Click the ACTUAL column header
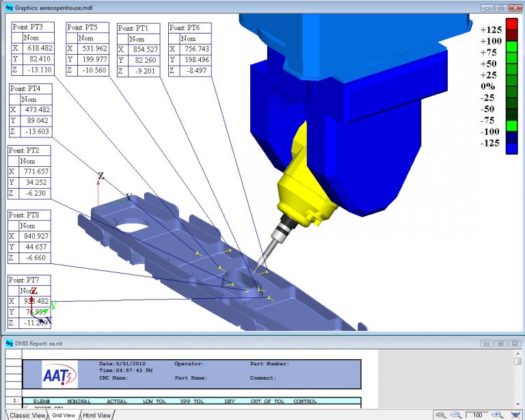 click(116, 402)
